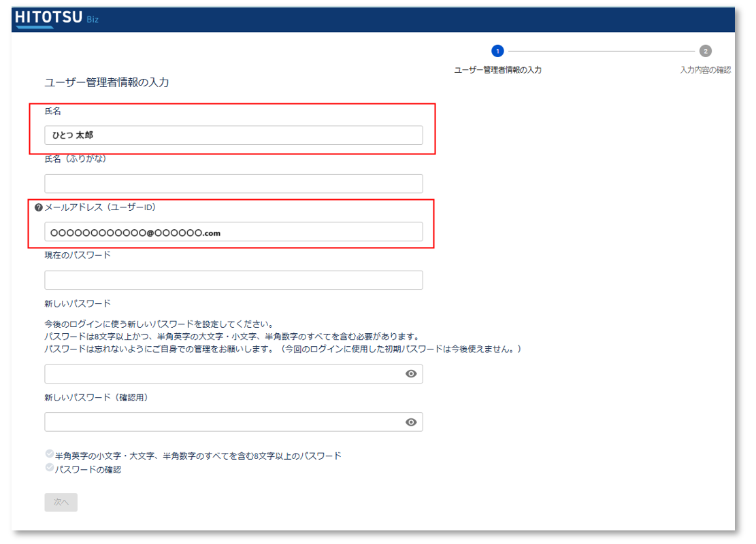
Task: Focus the 氏名 field containing ひとつ 太郎
Action: point(233,135)
